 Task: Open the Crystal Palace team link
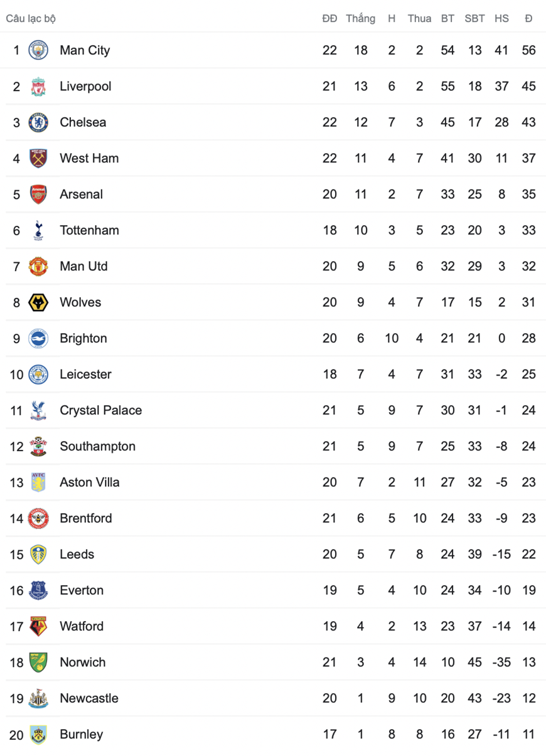click(101, 410)
